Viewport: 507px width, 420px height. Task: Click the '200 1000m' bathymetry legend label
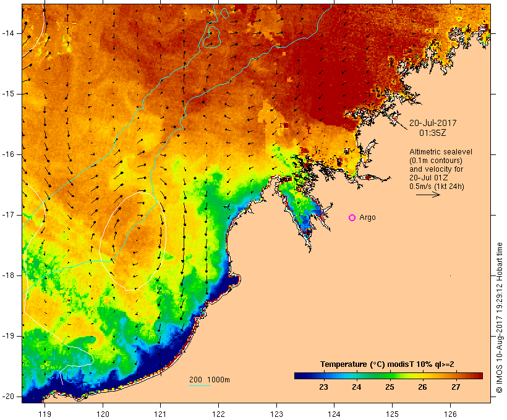[210, 380]
